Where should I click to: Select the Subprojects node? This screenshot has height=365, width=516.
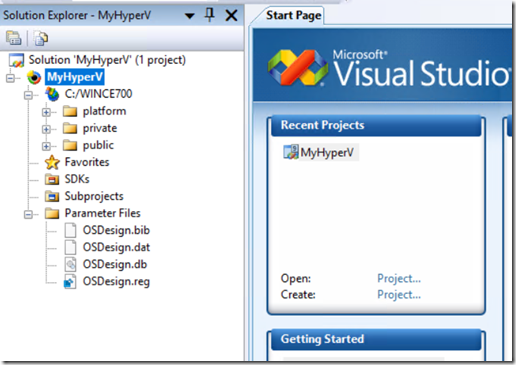tap(94, 196)
